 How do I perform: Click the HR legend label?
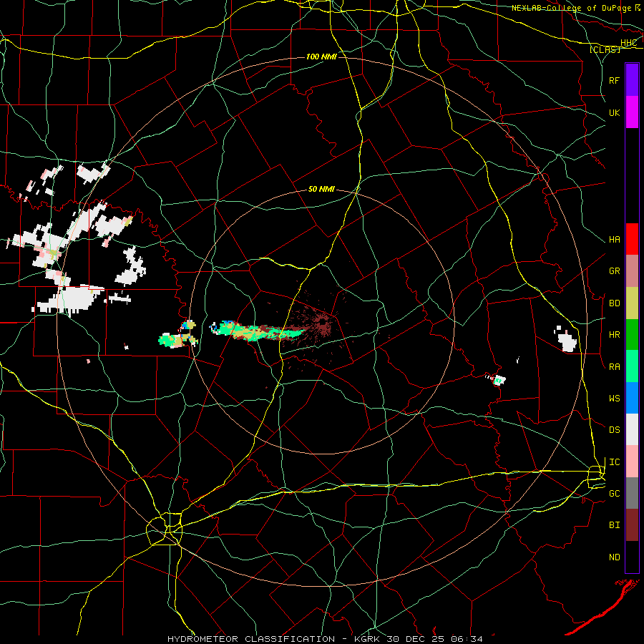614,335
